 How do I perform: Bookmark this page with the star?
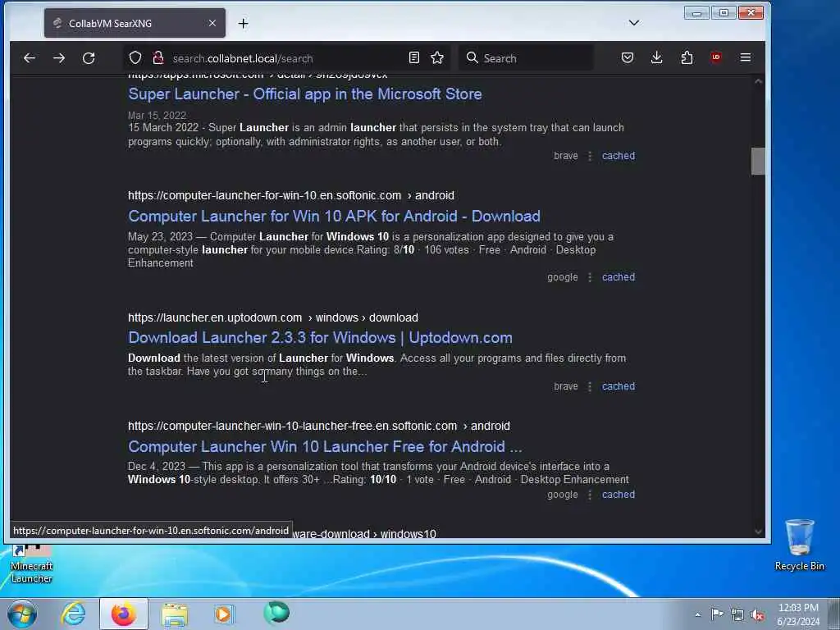point(437,58)
